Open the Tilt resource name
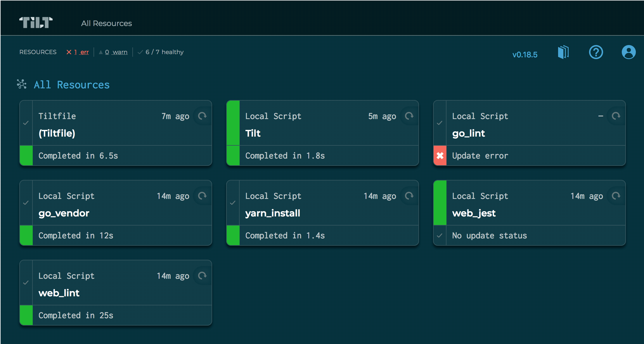Screen dimensions: 644x344 (253, 133)
